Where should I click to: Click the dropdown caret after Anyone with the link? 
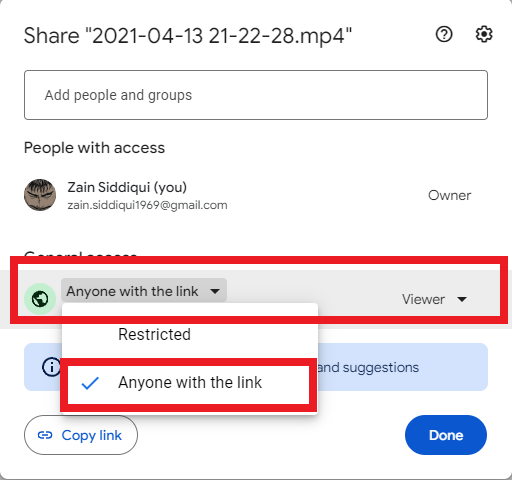click(x=215, y=291)
